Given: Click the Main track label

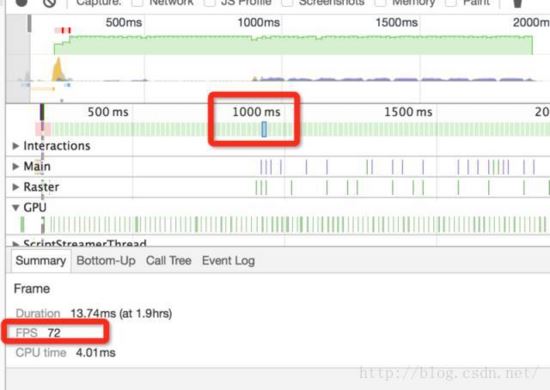Looking at the screenshot, I should [x=37, y=166].
